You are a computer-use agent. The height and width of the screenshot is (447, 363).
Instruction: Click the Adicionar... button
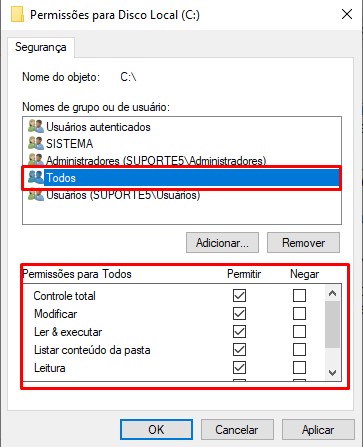222,243
